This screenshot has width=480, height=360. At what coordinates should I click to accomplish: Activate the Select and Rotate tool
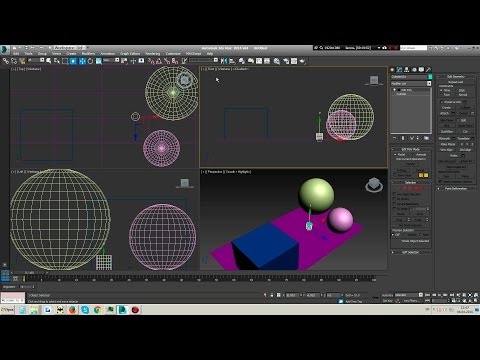pyautogui.click(x=90, y=61)
